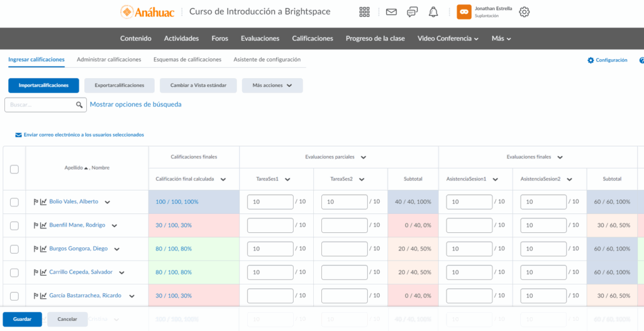644x331 pixels.
Task: Click the Guardar button
Action: click(23, 319)
